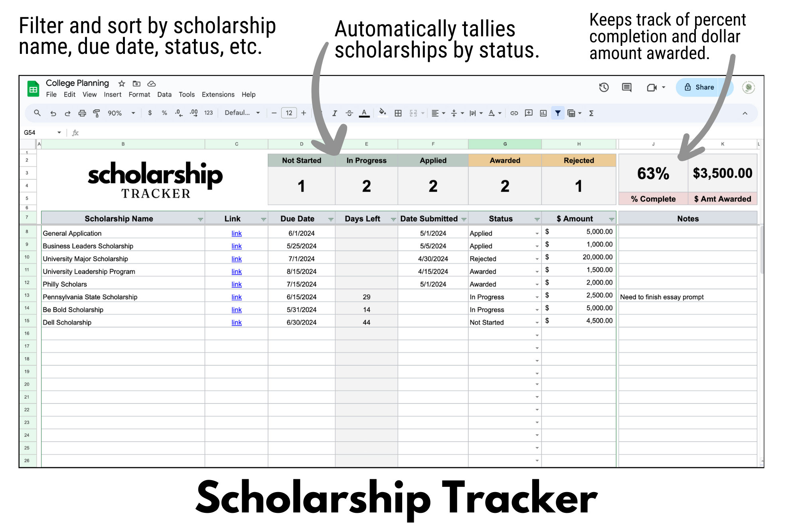Apply currency format with dollar sign icon

(150, 113)
